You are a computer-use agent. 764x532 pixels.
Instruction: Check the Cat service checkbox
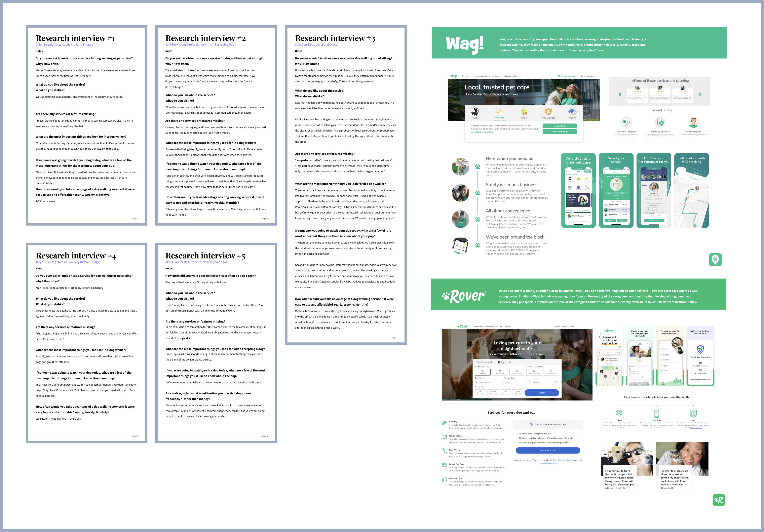click(x=507, y=362)
